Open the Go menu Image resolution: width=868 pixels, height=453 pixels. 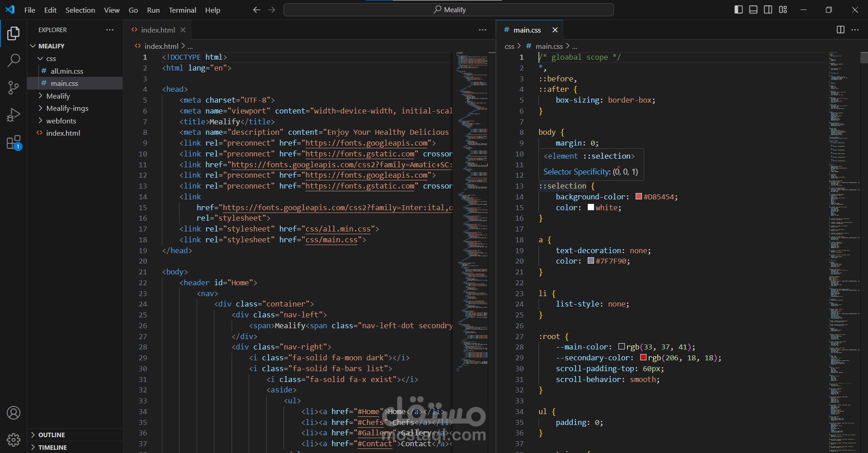[x=133, y=10]
